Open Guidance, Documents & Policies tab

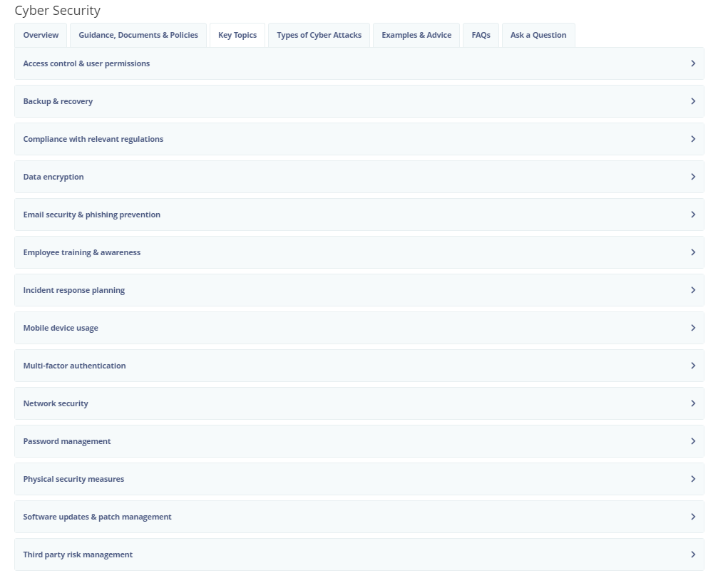138,35
